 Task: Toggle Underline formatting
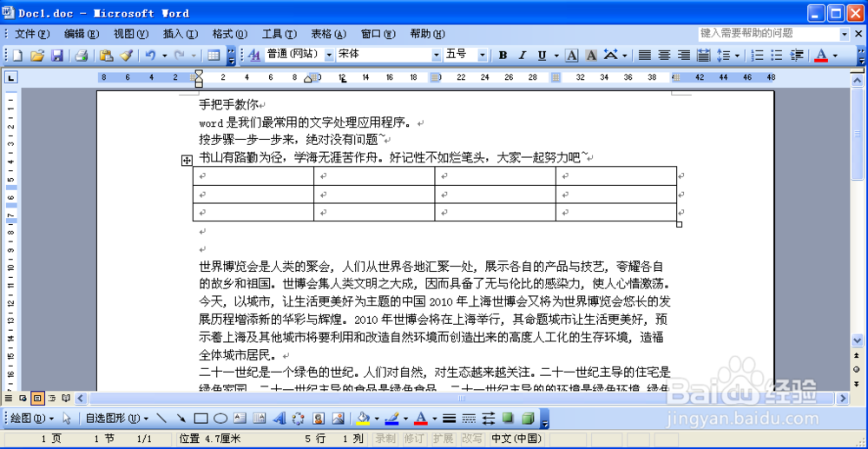coord(542,56)
